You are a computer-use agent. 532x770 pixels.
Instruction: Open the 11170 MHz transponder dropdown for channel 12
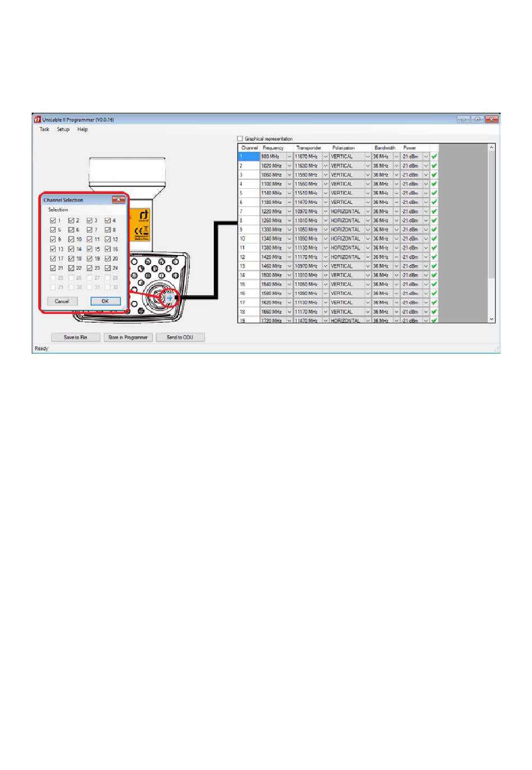[325, 257]
